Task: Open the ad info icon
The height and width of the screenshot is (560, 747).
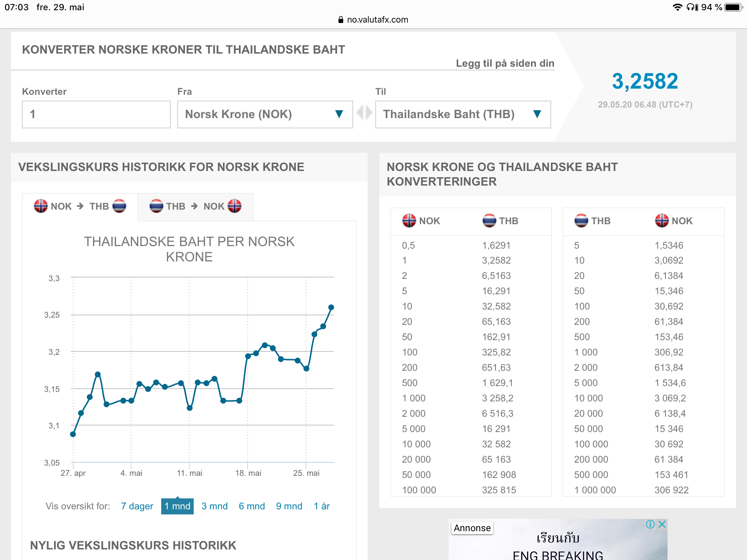Action: click(650, 524)
